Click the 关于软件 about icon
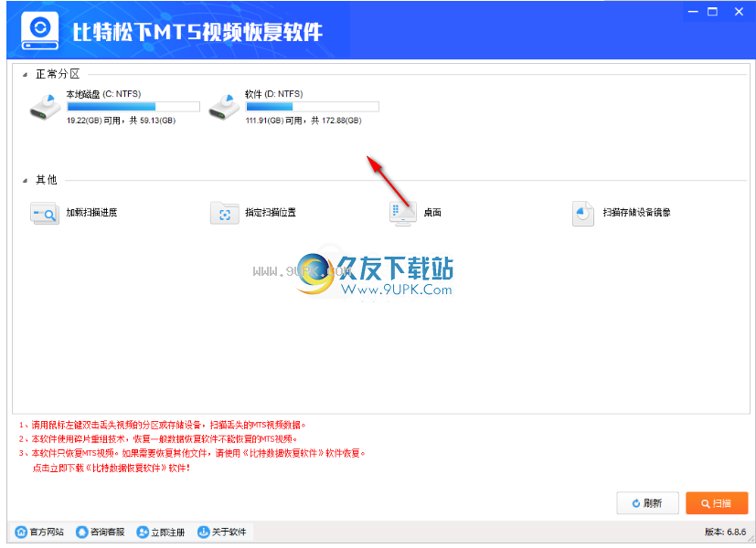This screenshot has width=756, height=548. tap(204, 532)
